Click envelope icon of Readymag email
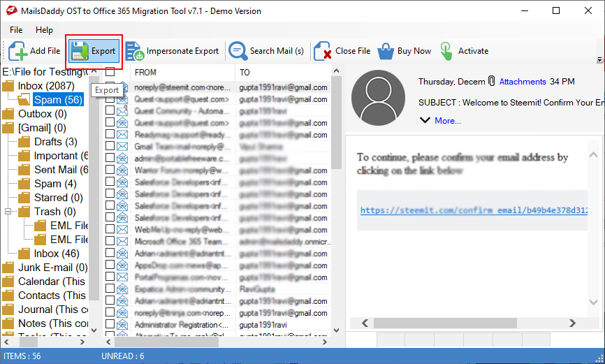The width and height of the screenshot is (605, 364). [122, 135]
